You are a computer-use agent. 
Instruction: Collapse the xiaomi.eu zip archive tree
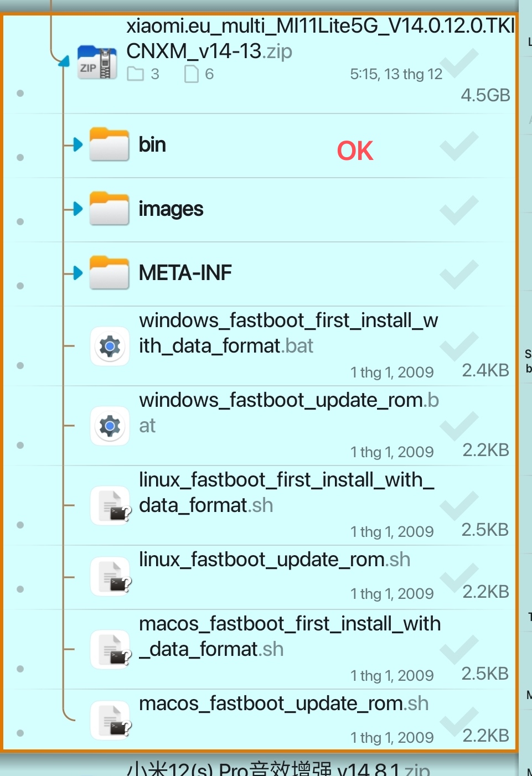click(x=64, y=61)
